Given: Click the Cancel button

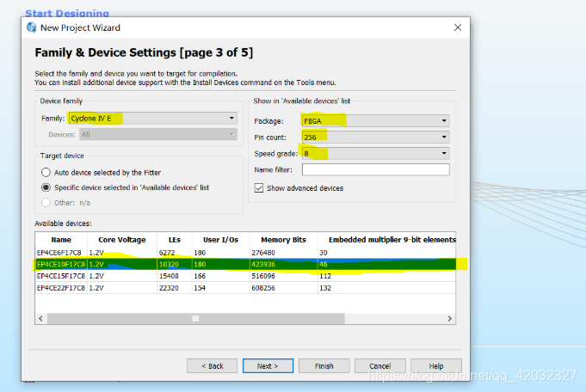Looking at the screenshot, I should click(x=380, y=366).
